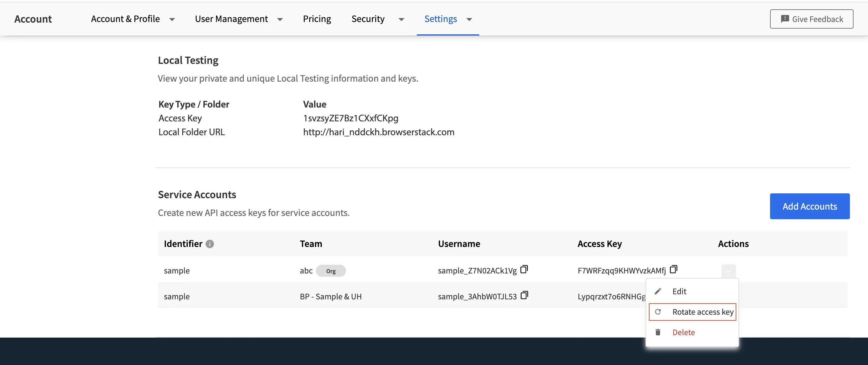Expand the Account & Profile dropdown
Image resolution: width=868 pixels, height=365 pixels.
coord(172,19)
